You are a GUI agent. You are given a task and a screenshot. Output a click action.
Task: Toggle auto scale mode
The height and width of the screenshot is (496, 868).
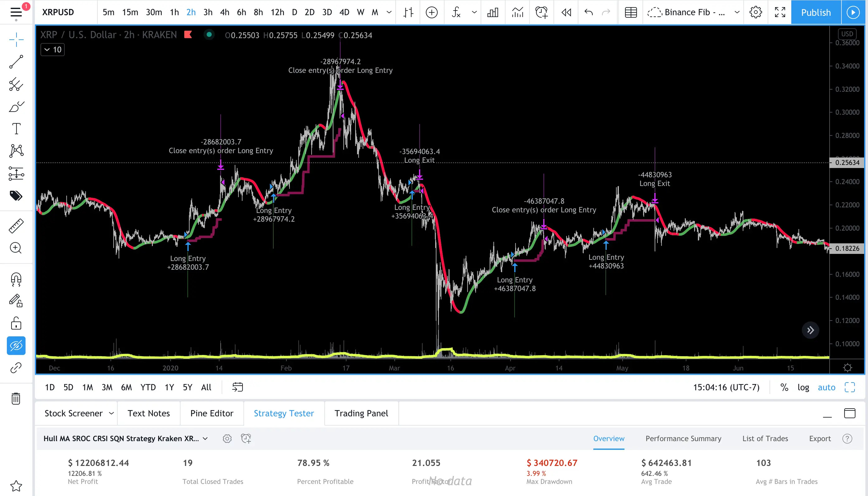click(826, 387)
